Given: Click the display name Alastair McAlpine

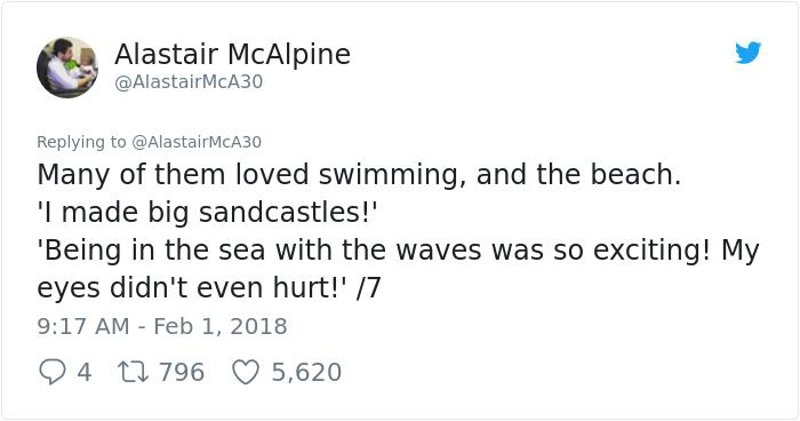Looking at the screenshot, I should [x=232, y=54].
